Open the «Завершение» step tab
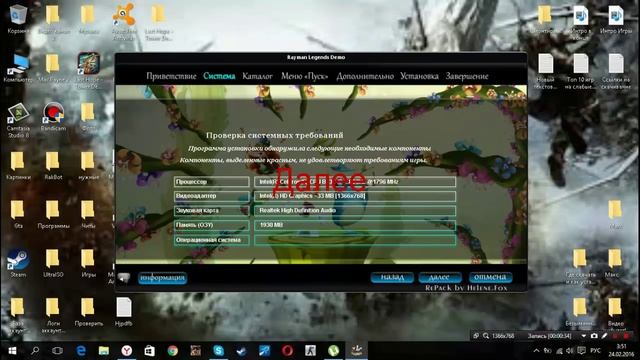This screenshot has width=640, height=360. click(467, 76)
